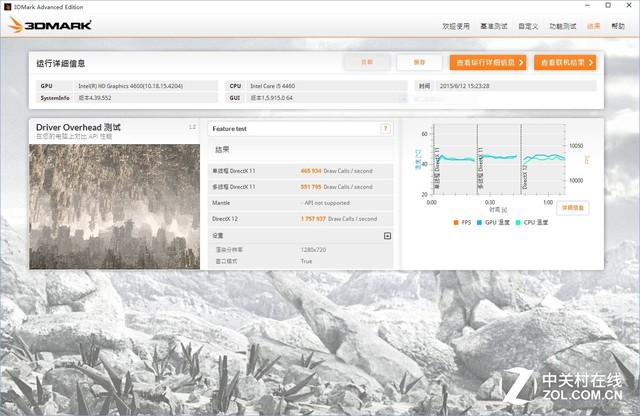Image resolution: width=640 pixels, height=416 pixels.
Task: Go to the 功能测试 tab
Action: point(563,27)
